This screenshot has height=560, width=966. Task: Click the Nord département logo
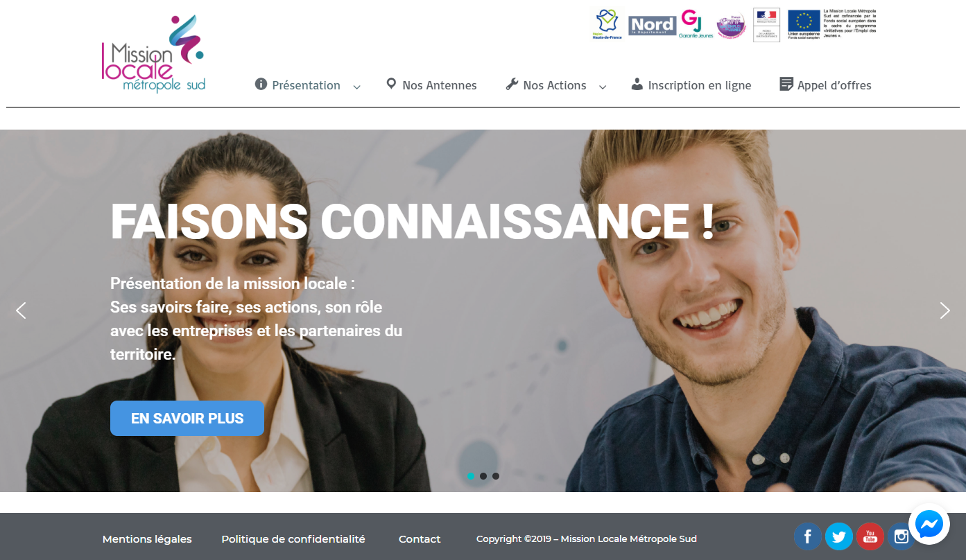pos(652,25)
